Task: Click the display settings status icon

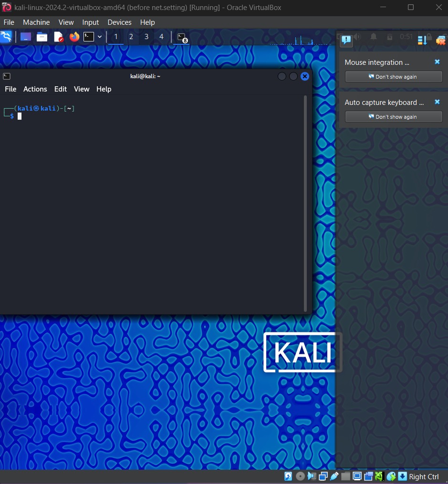Action: pos(357,476)
